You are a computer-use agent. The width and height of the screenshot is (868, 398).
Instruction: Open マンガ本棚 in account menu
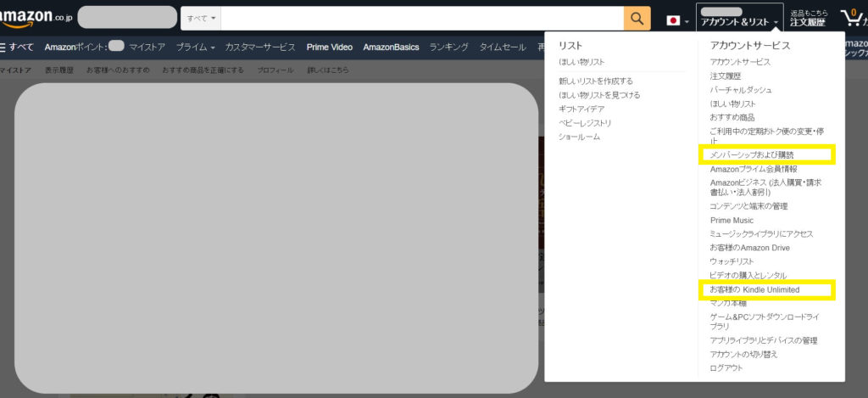[x=728, y=303]
